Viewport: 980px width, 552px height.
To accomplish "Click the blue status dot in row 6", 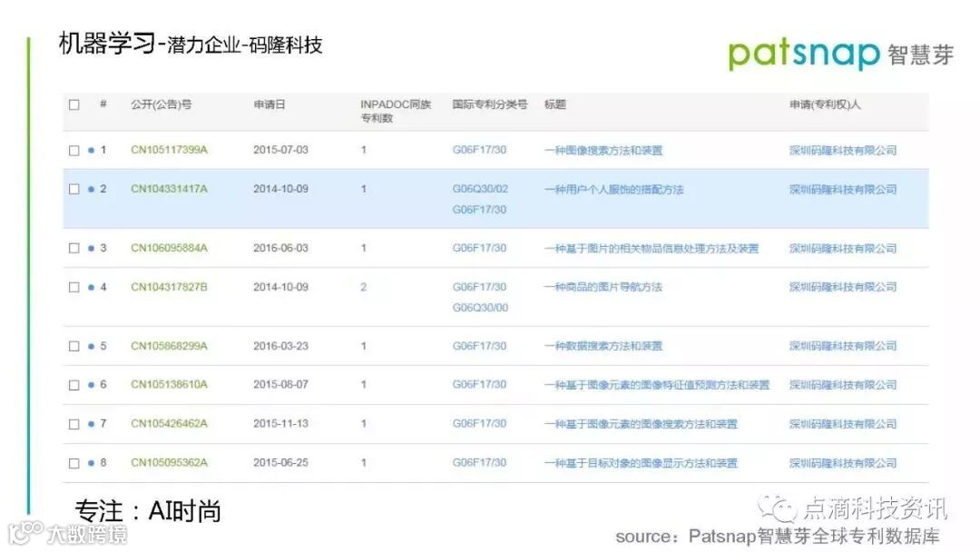I will coord(92,385).
